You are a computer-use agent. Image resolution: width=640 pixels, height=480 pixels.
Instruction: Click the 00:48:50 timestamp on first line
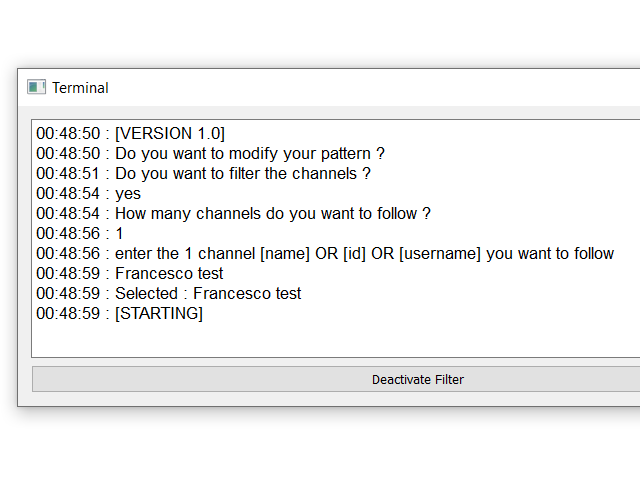point(68,133)
